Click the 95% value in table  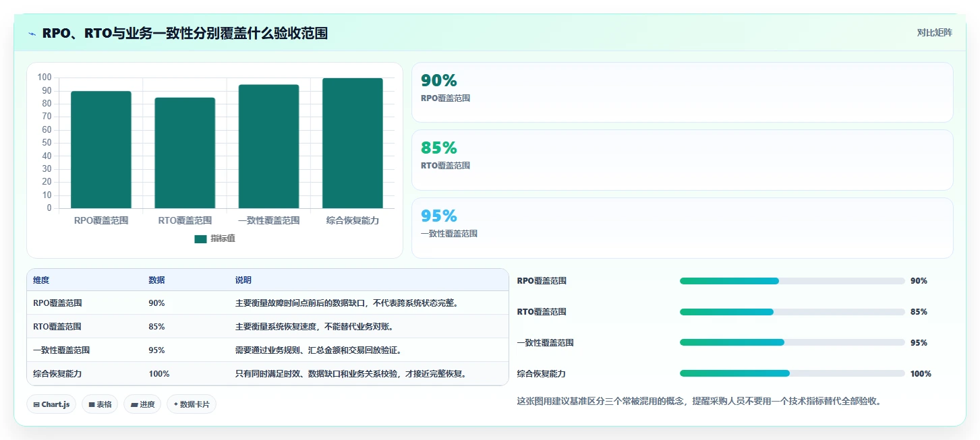156,350
